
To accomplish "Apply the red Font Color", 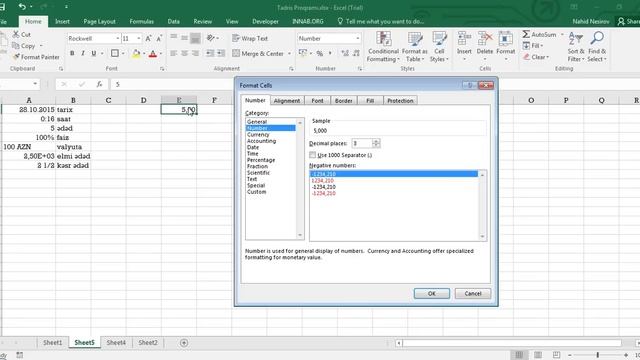I will coord(153,53).
